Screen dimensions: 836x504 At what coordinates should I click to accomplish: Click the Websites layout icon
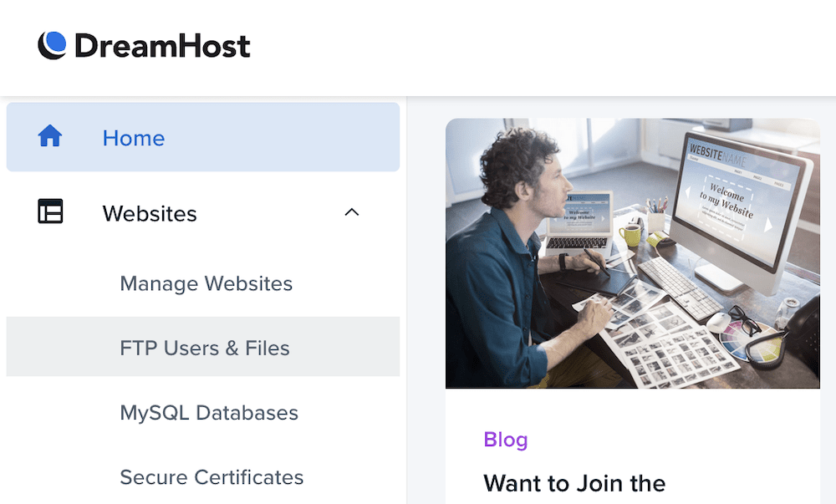[x=51, y=211]
